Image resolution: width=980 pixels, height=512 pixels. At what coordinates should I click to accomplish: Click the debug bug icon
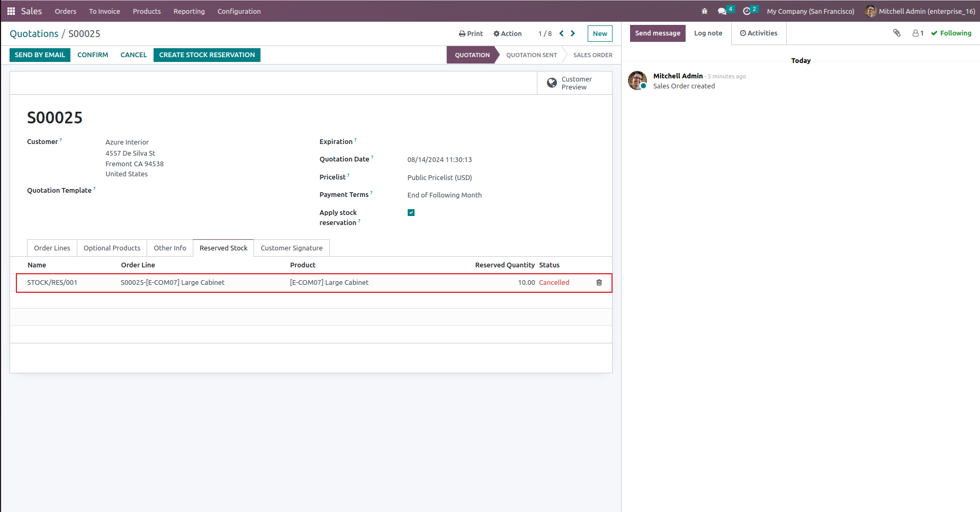coord(704,11)
